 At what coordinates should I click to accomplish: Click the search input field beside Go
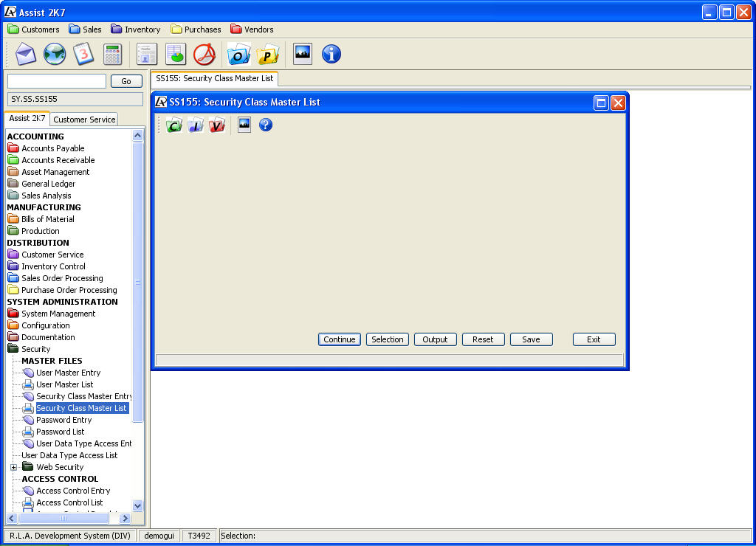57,81
